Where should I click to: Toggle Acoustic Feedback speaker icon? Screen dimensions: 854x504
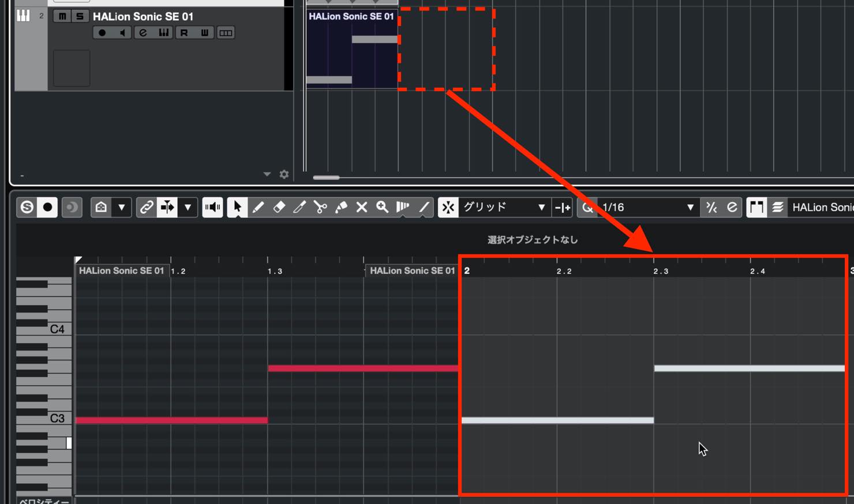(x=212, y=207)
